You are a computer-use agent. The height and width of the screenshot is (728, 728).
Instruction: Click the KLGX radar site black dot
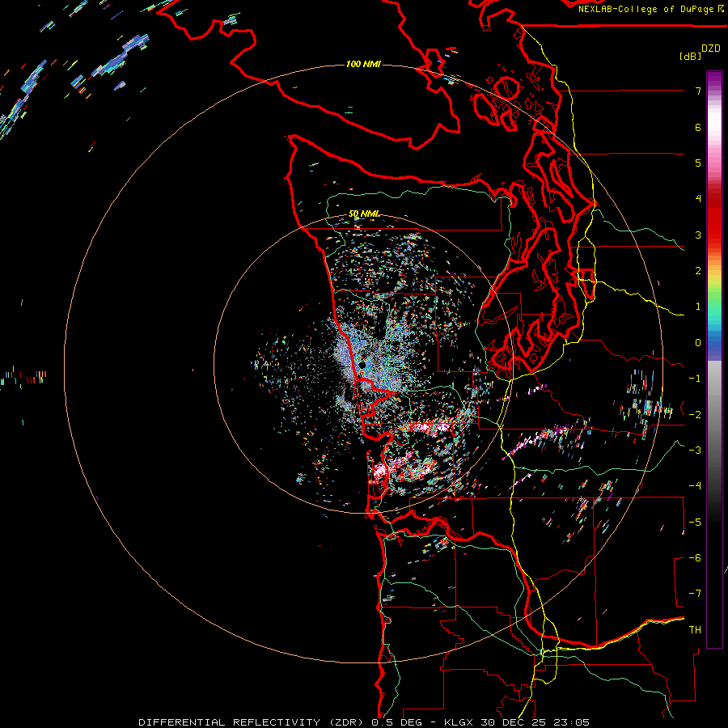pos(362,366)
